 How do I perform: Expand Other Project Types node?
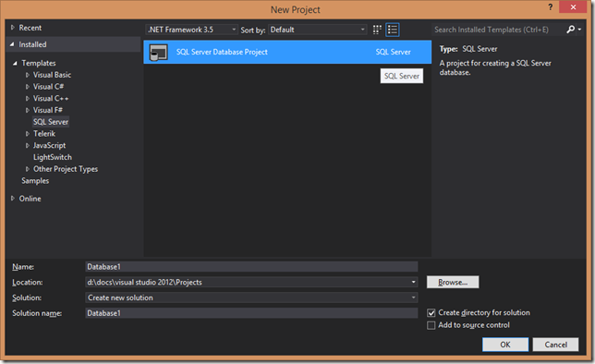click(x=28, y=169)
